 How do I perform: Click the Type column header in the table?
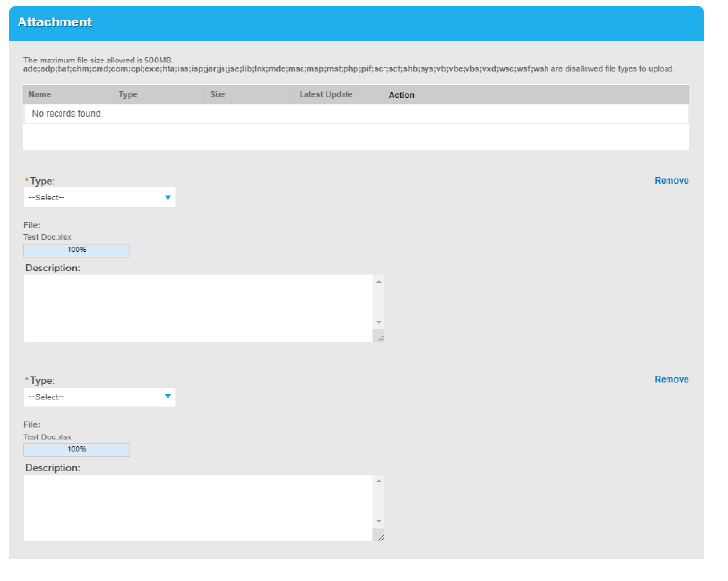pos(128,95)
